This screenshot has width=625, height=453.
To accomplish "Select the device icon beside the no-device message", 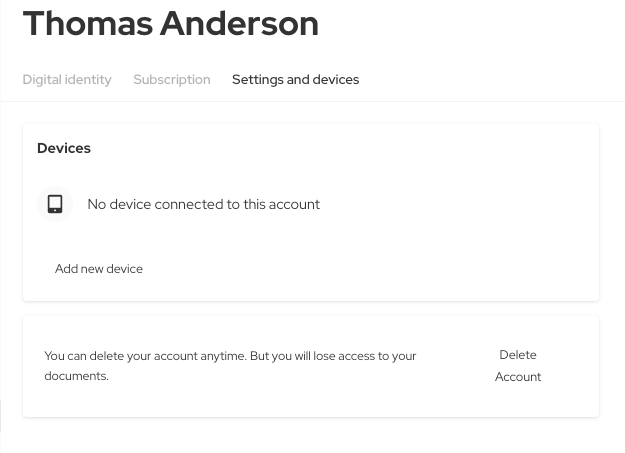I will pos(55,204).
